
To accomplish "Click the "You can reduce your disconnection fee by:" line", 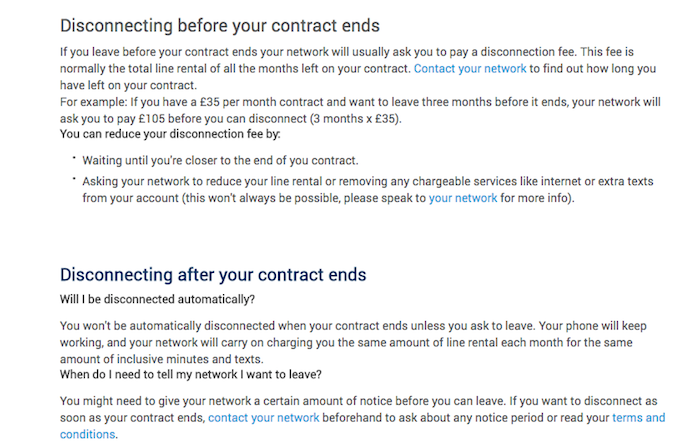I will tap(170, 134).
